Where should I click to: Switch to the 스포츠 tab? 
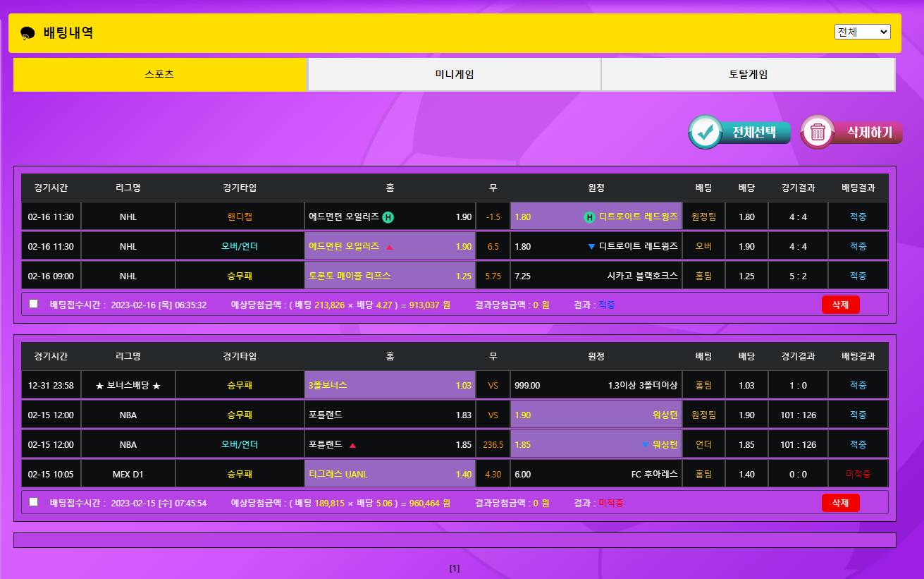[x=159, y=74]
